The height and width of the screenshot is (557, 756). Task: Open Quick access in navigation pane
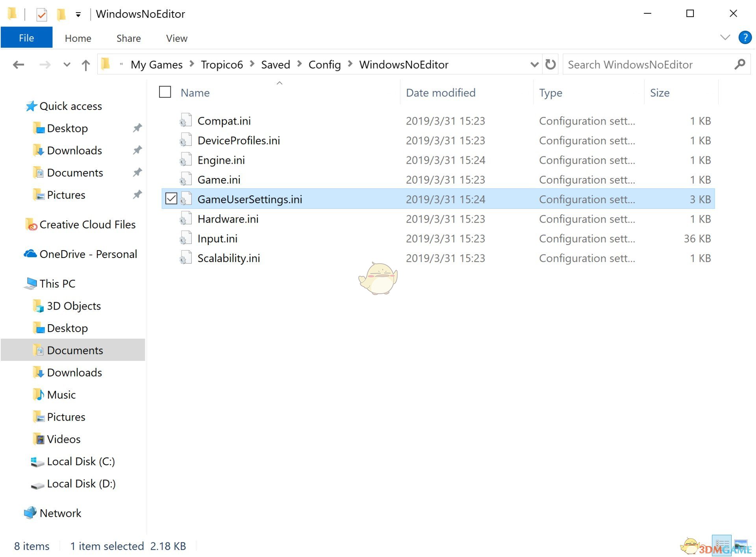click(70, 106)
